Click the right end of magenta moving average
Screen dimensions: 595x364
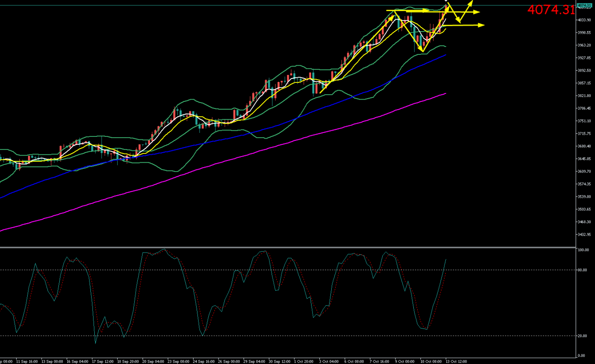click(x=446, y=93)
